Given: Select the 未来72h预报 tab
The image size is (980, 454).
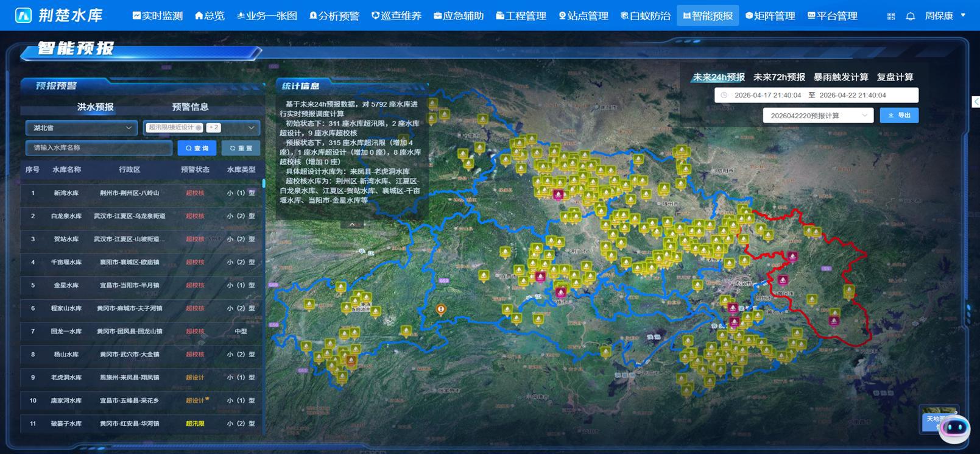Looking at the screenshot, I should click(779, 77).
